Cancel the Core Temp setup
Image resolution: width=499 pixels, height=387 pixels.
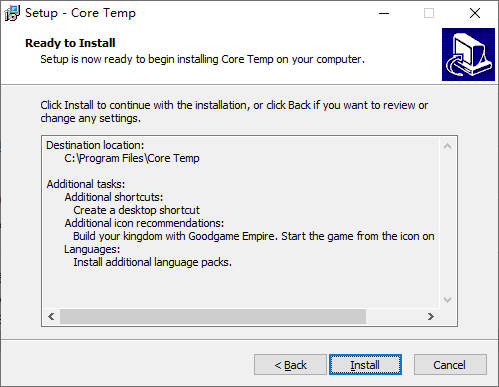point(450,365)
